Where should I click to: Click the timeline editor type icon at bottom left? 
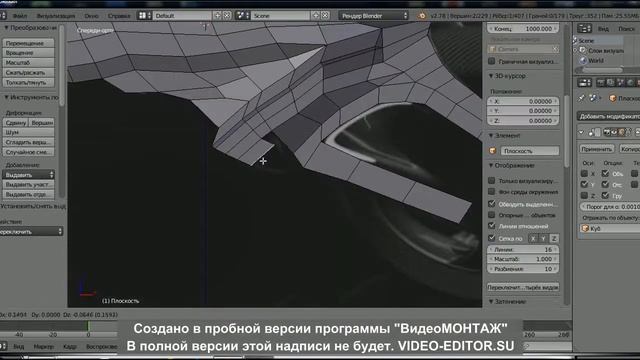[x=3, y=347]
